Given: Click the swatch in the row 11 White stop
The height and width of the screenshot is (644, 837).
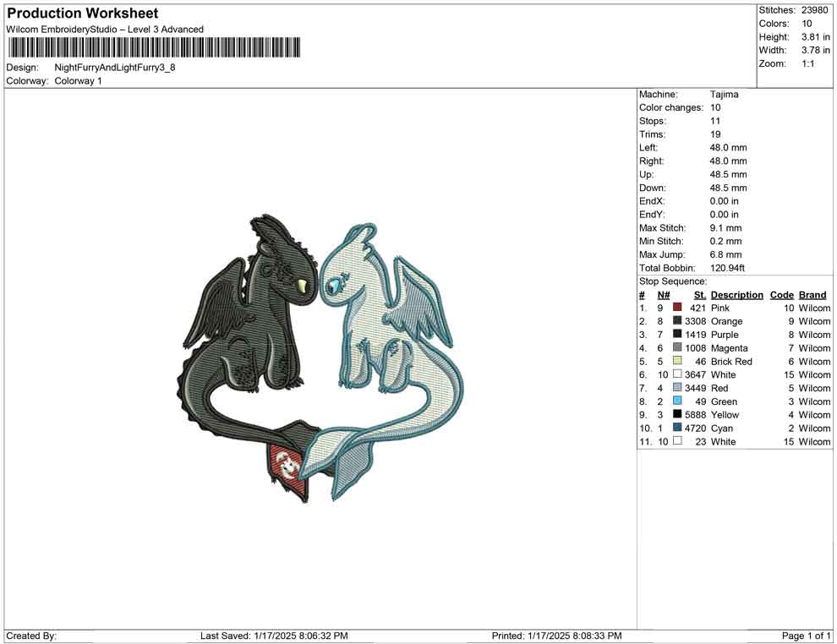Looking at the screenshot, I should (x=677, y=440).
